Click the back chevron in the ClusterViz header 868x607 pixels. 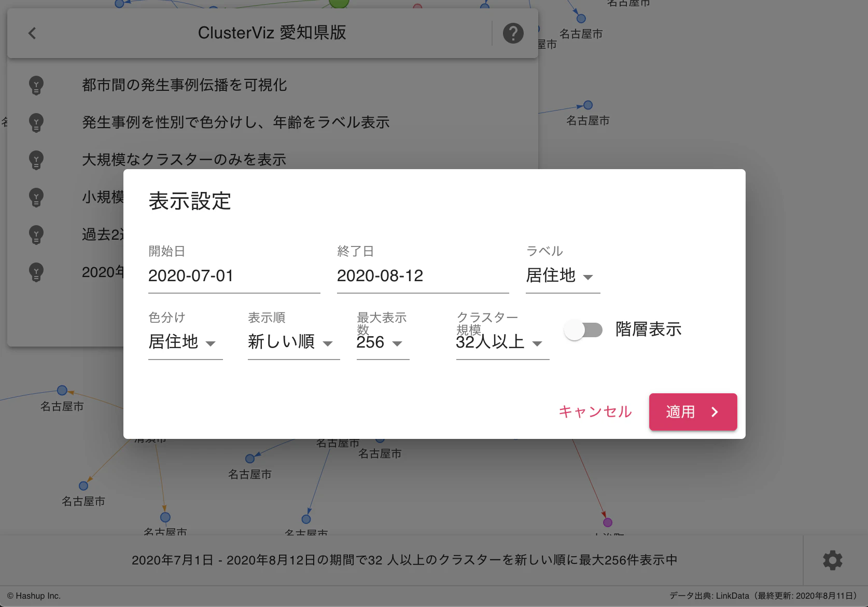coord(32,33)
